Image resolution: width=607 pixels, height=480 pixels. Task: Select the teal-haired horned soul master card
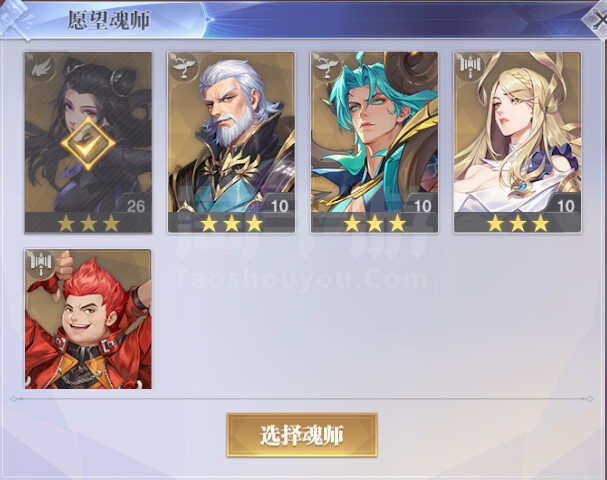click(374, 142)
